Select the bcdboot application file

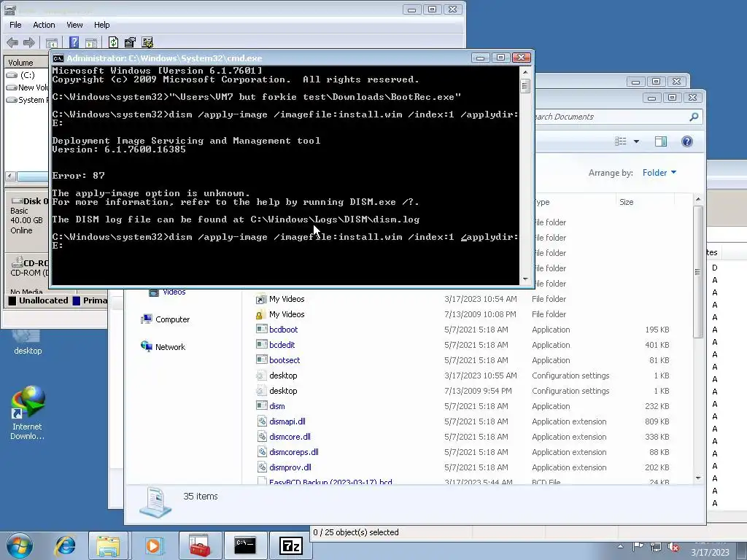tap(463, 330)
